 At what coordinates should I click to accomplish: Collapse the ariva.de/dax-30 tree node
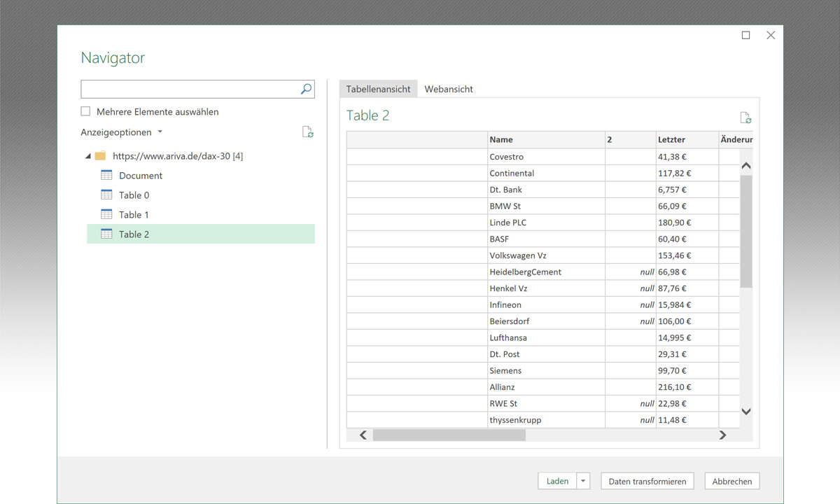87,156
